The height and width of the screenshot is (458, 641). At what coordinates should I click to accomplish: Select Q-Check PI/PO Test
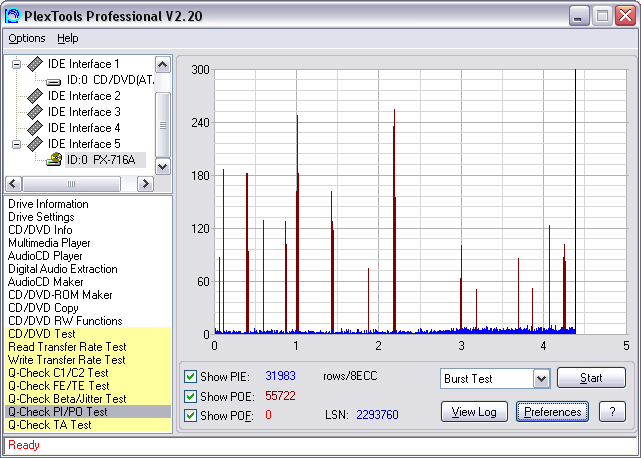[88, 412]
